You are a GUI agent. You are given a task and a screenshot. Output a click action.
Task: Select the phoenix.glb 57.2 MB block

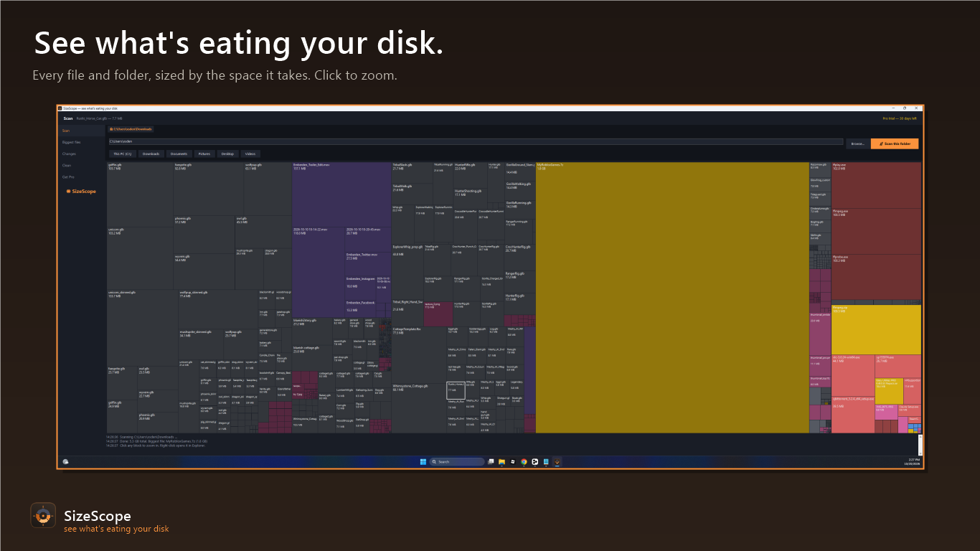204,234
